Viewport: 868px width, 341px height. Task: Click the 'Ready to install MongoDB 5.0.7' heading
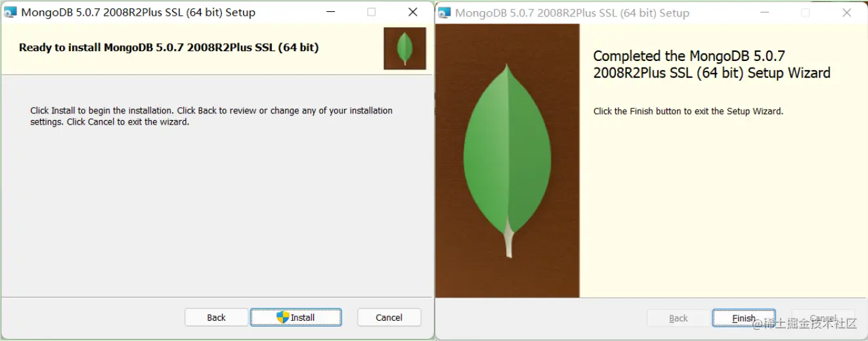click(169, 47)
